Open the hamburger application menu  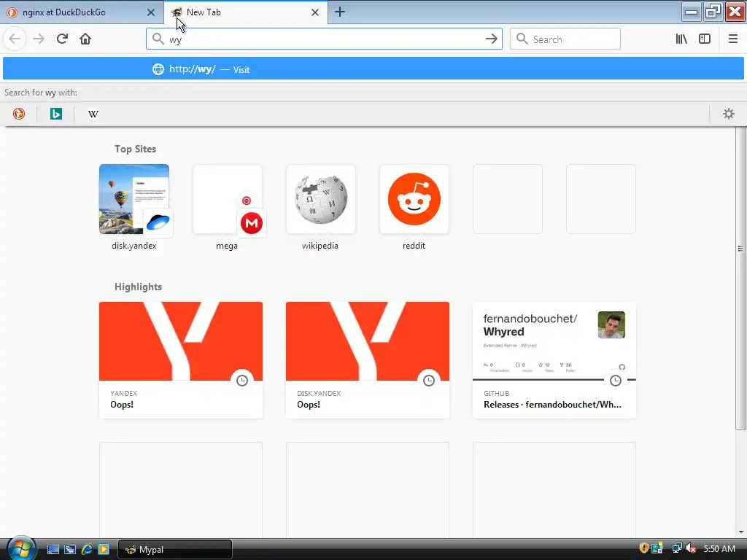point(732,39)
